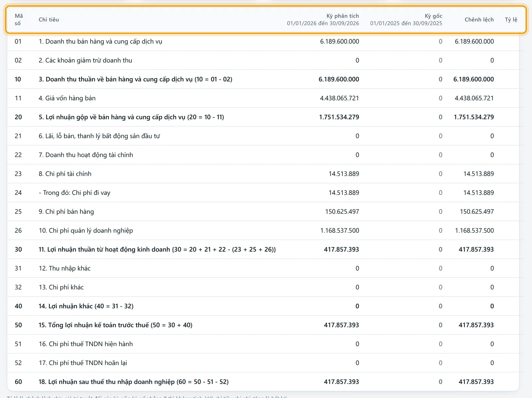532x398 pixels.
Task: Select row "4. Giá vốn hàng bán"
Action: (x=263, y=98)
